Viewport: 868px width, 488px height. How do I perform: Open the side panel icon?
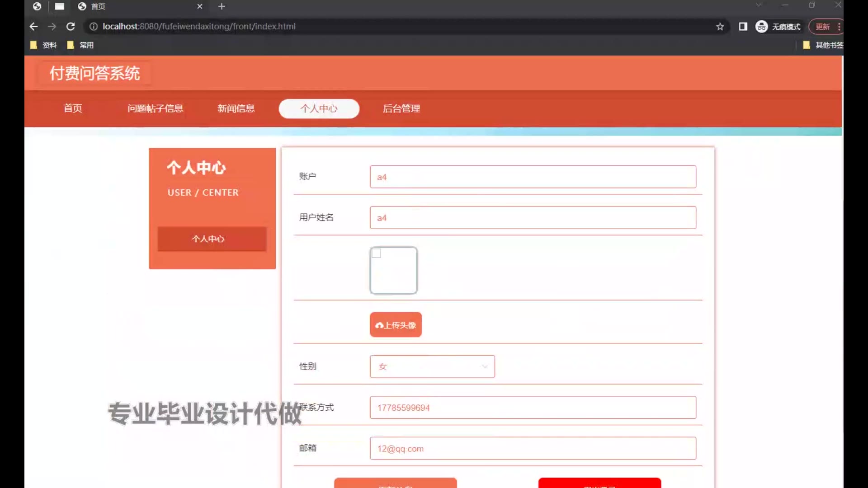[743, 27]
